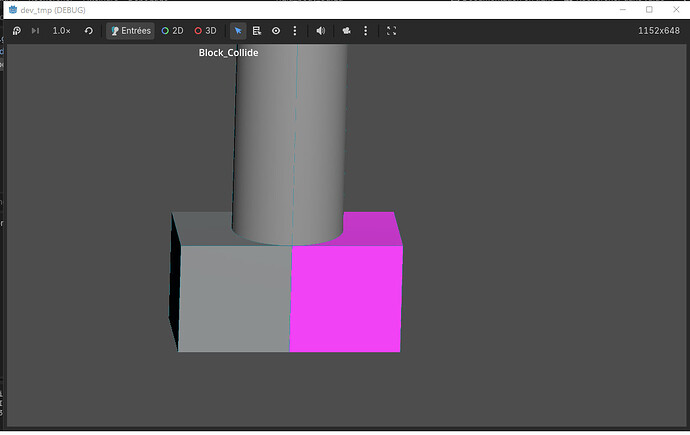Switch node selection to 2D mode
Image resolution: width=690 pixels, height=435 pixels.
pos(172,31)
